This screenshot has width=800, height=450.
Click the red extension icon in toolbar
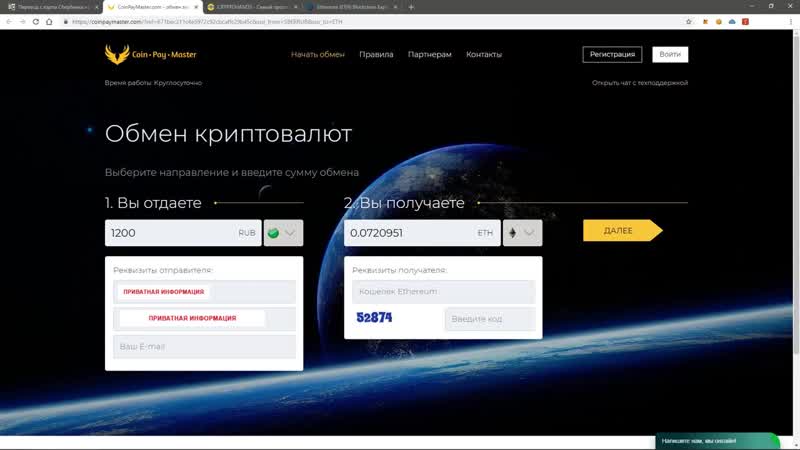coord(745,21)
